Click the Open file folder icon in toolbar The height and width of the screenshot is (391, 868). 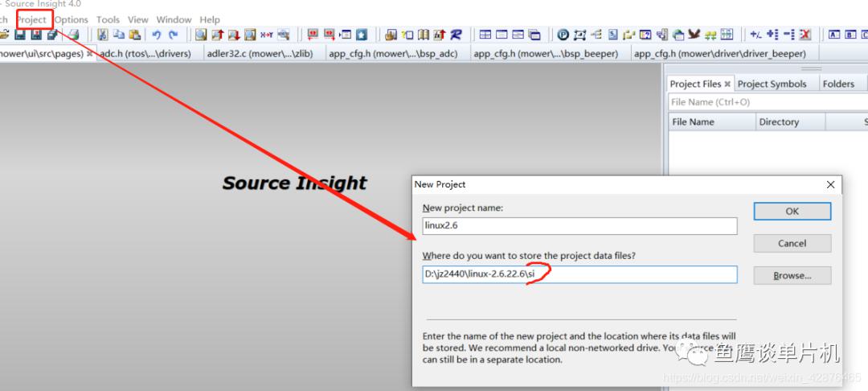4,35
